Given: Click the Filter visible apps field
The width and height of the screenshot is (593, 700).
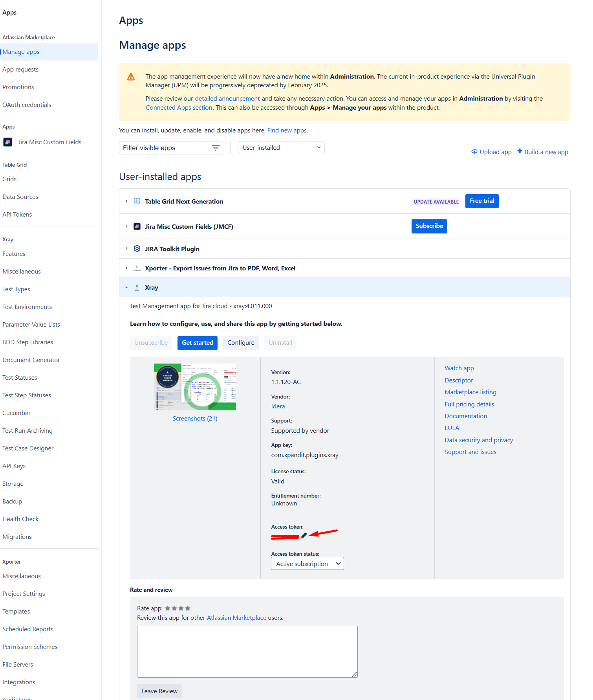Looking at the screenshot, I should coord(171,148).
